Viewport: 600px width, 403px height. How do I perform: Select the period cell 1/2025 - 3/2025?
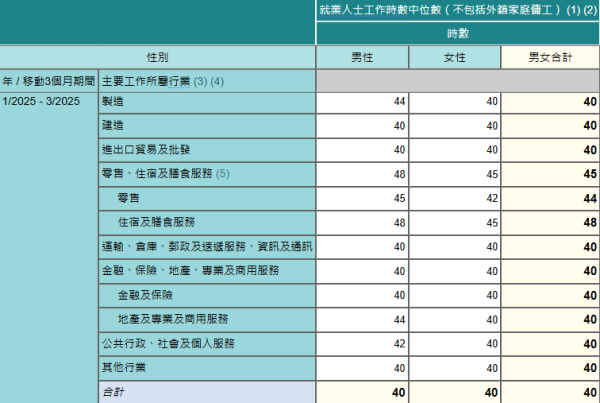(x=41, y=101)
